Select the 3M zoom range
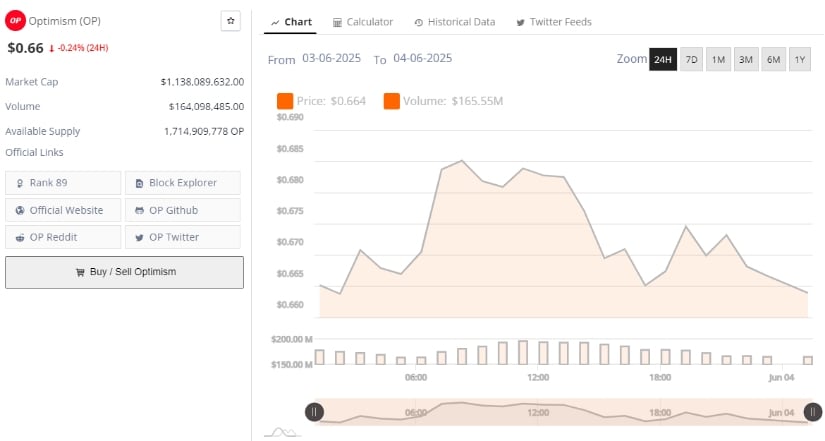Screen dimensions: 825x441 click(x=746, y=59)
